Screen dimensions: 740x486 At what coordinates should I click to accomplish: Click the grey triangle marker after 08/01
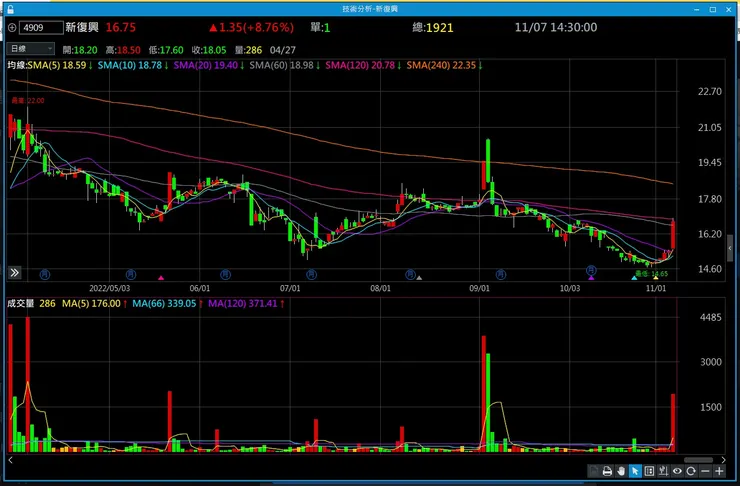click(x=419, y=278)
